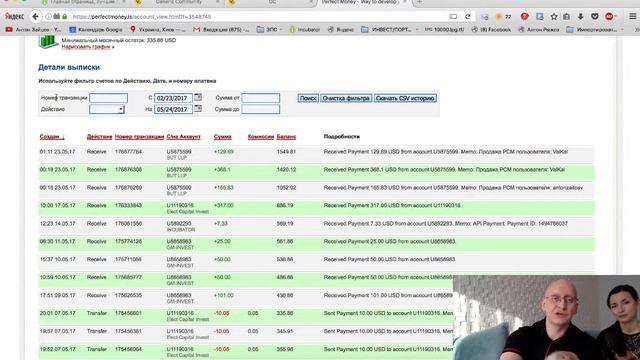Expand the Инвестирован... bookmarks folder

pyautogui.click(x=595, y=29)
